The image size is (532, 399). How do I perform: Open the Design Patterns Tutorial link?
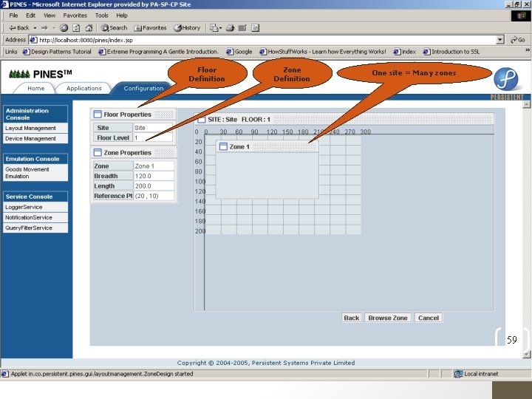[x=57, y=52]
